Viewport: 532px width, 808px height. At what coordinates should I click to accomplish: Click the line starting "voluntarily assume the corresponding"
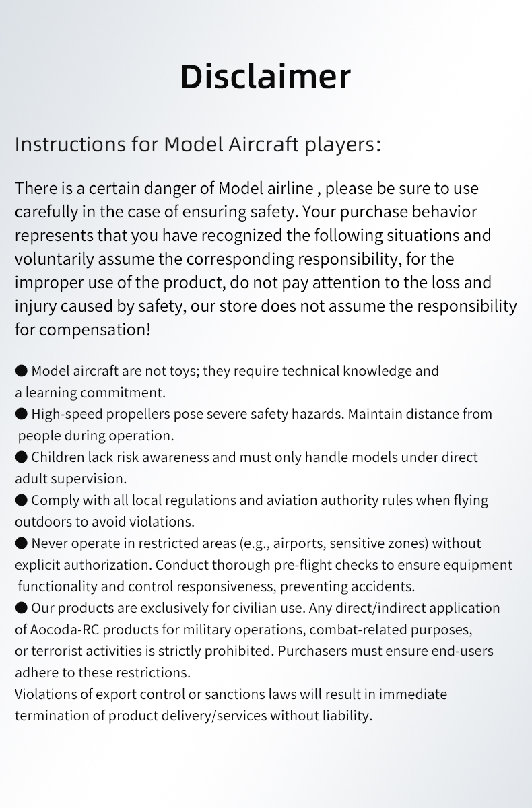point(234,259)
